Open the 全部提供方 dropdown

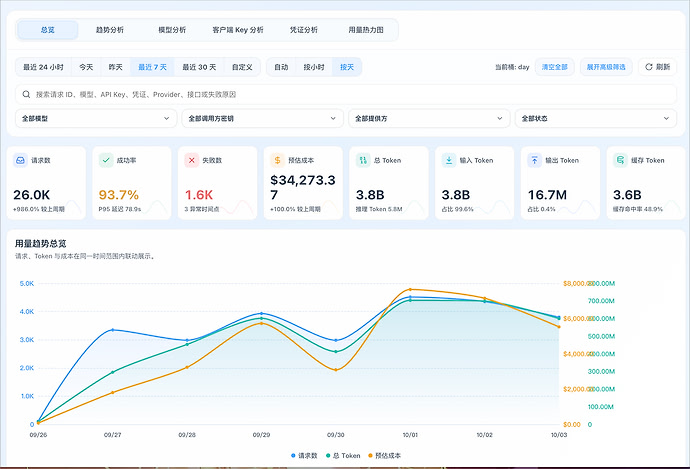pos(429,118)
